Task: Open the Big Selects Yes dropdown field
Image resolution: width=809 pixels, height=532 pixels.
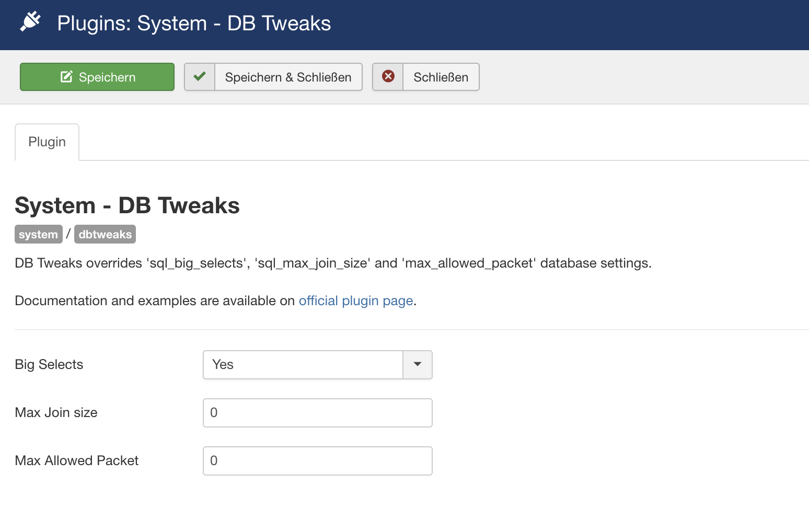Action: [x=303, y=365]
